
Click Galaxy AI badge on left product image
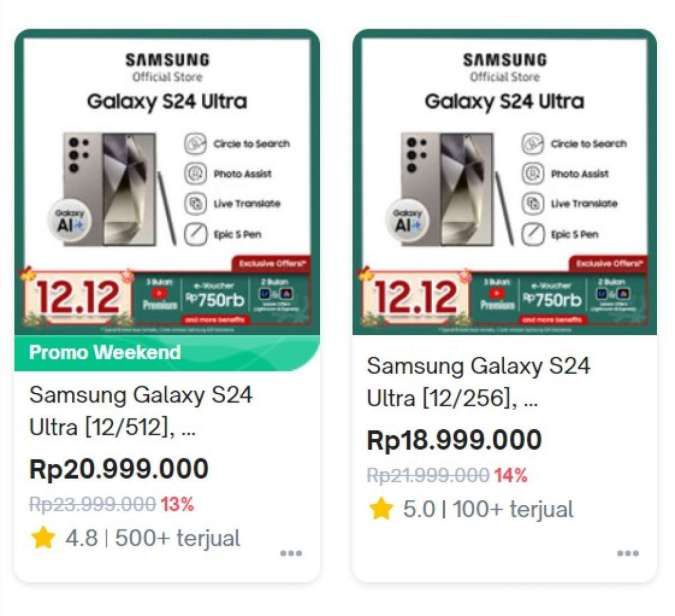(70, 221)
